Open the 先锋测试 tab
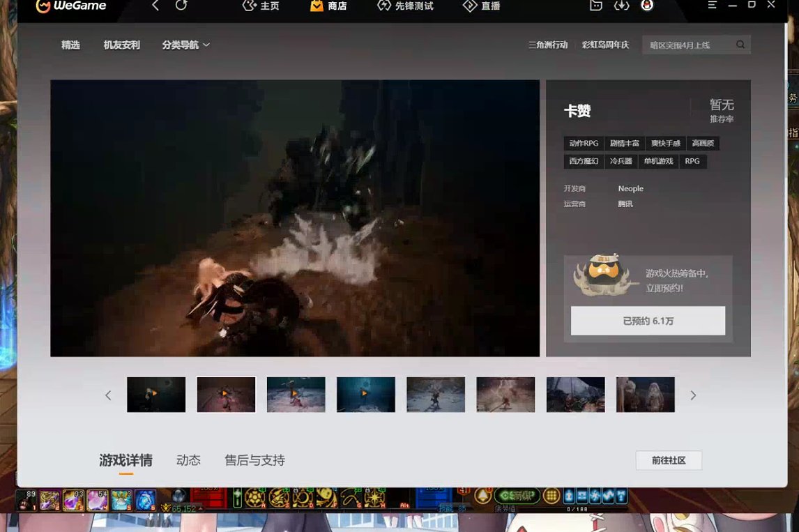The image size is (799, 532). tap(406, 6)
